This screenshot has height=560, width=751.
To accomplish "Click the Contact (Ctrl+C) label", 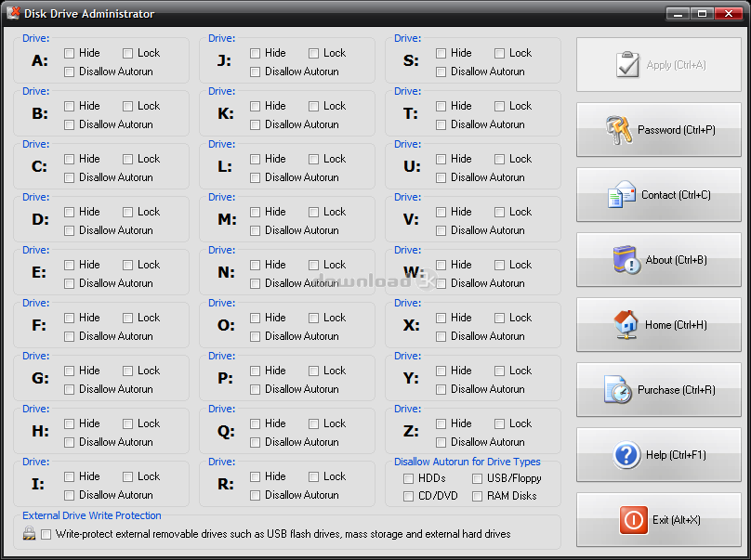I will (676, 195).
